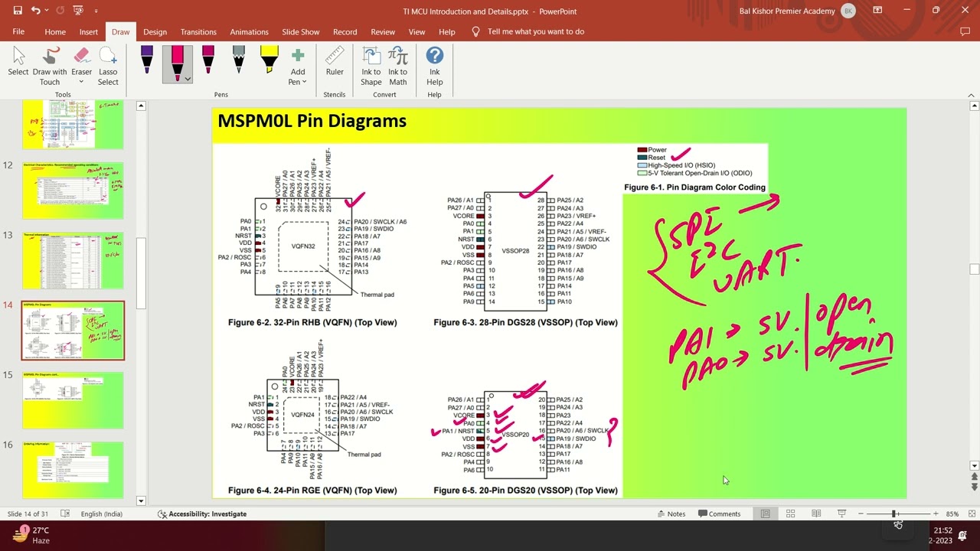Switch to the Insert tab
The image size is (980, 551).
pos(89,31)
